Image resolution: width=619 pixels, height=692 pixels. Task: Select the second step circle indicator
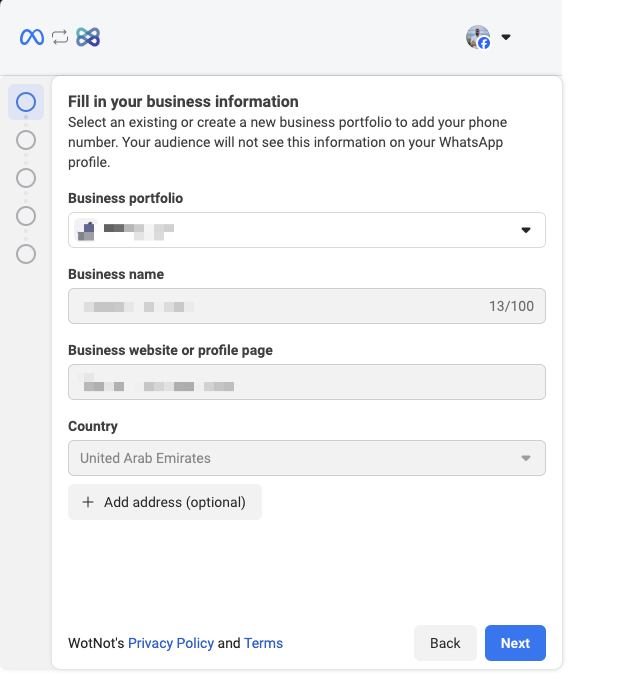[x=26, y=140]
